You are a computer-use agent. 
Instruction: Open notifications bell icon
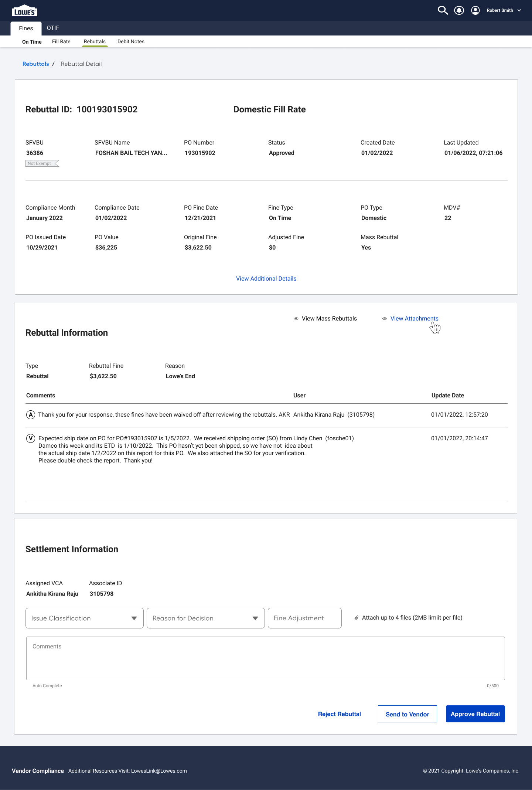coord(459,10)
